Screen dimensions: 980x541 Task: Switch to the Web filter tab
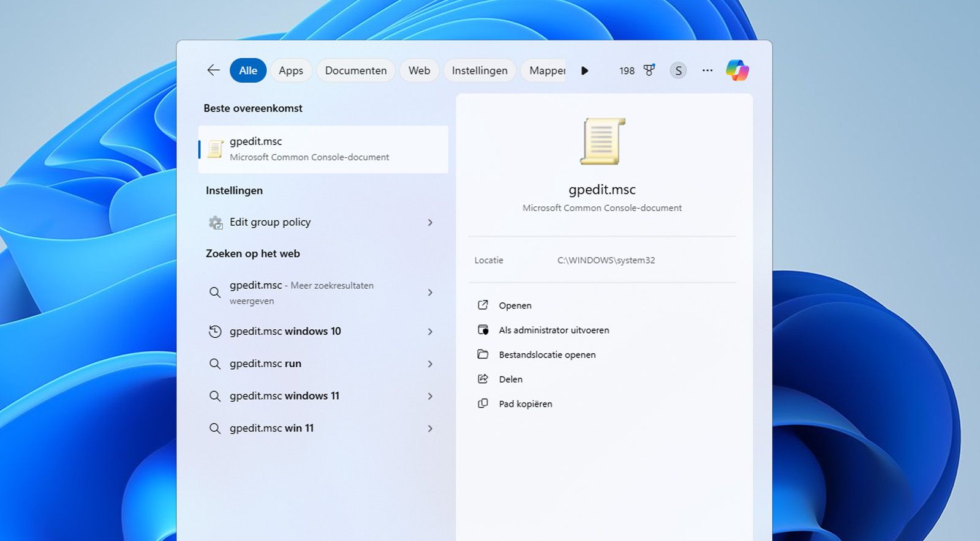[x=420, y=70]
